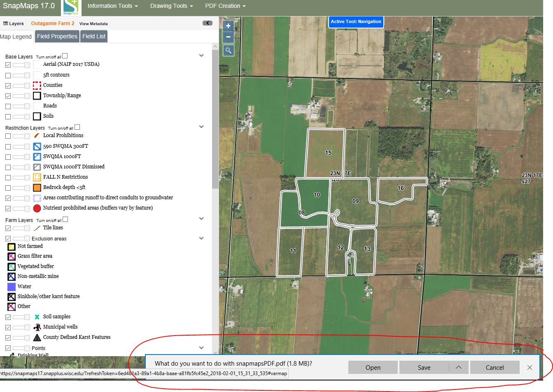Cancel the snapmapsPDF.pdf download
553x392 pixels.
pos(495,368)
